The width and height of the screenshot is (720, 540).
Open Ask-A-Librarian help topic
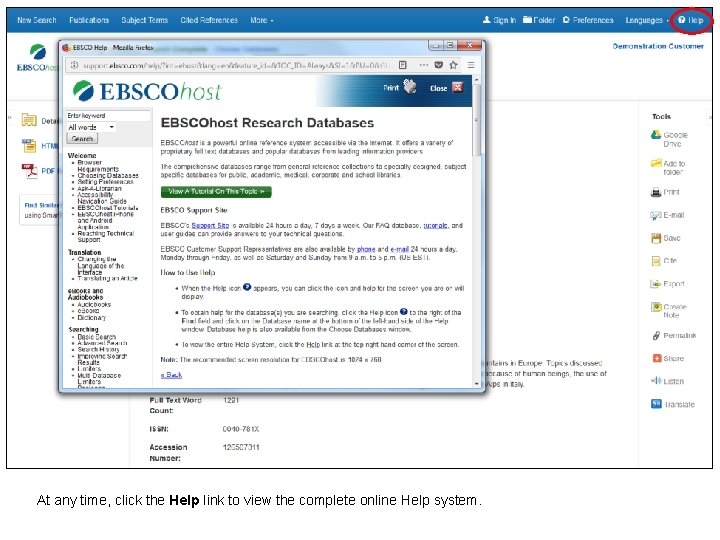click(99, 188)
